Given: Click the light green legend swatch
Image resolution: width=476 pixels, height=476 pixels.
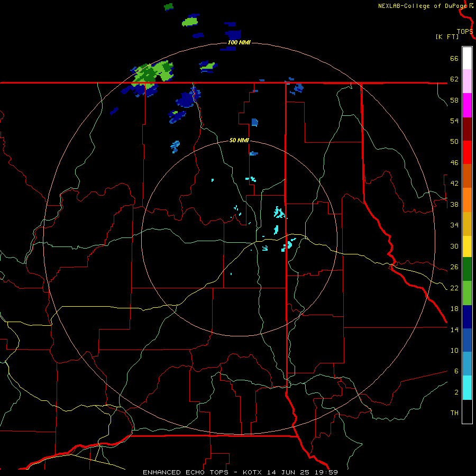Looking at the screenshot, I should tap(467, 293).
